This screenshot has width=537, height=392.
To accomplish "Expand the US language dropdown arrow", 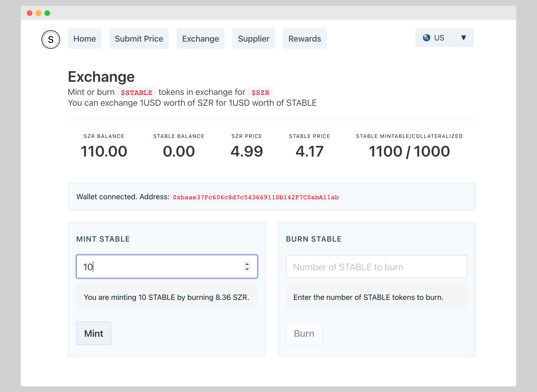I will [x=463, y=38].
